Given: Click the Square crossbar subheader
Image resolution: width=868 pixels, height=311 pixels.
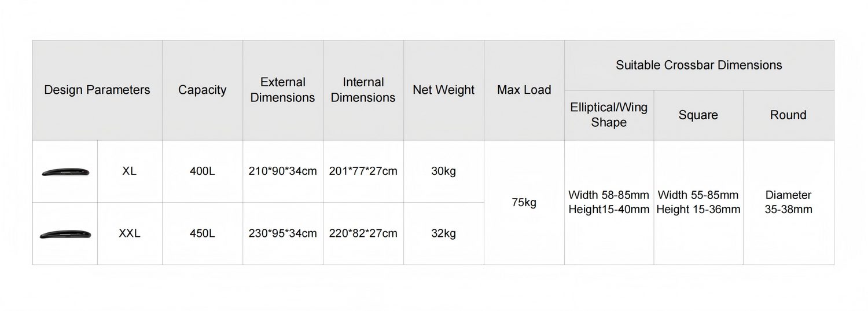Looking at the screenshot, I should tap(698, 115).
